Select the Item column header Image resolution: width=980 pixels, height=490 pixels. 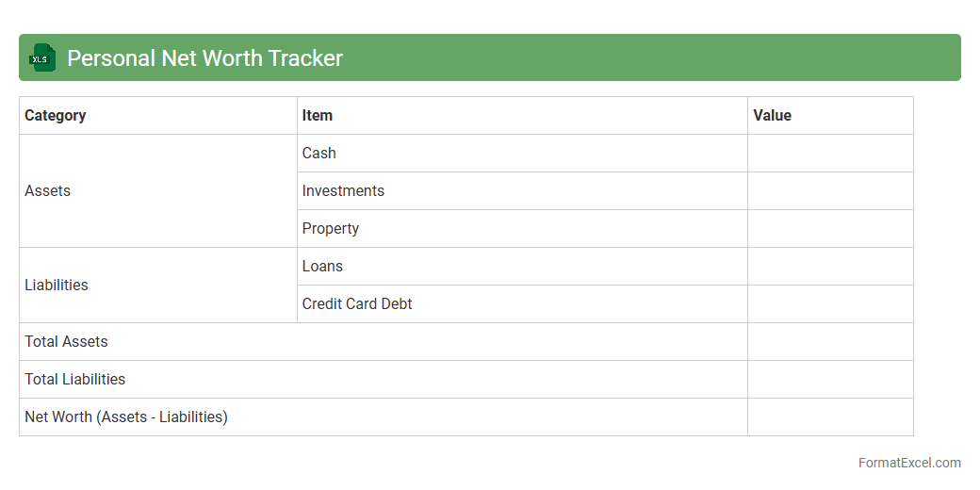[318, 115]
